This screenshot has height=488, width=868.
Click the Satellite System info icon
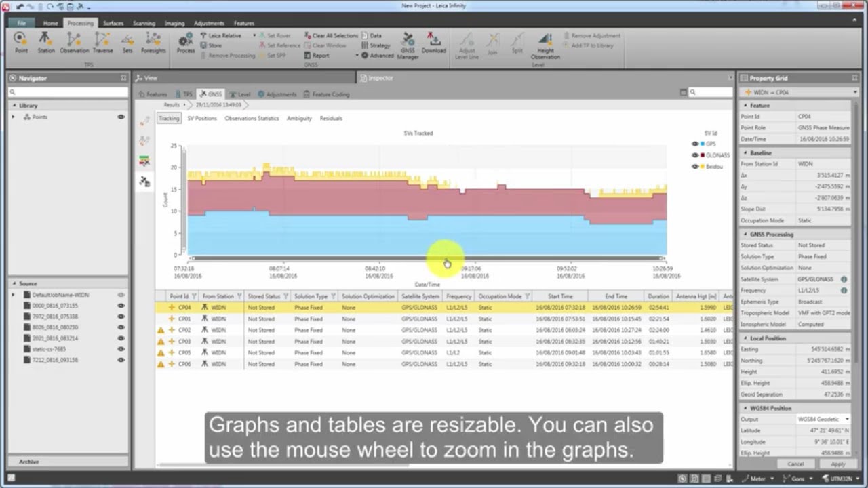point(844,279)
